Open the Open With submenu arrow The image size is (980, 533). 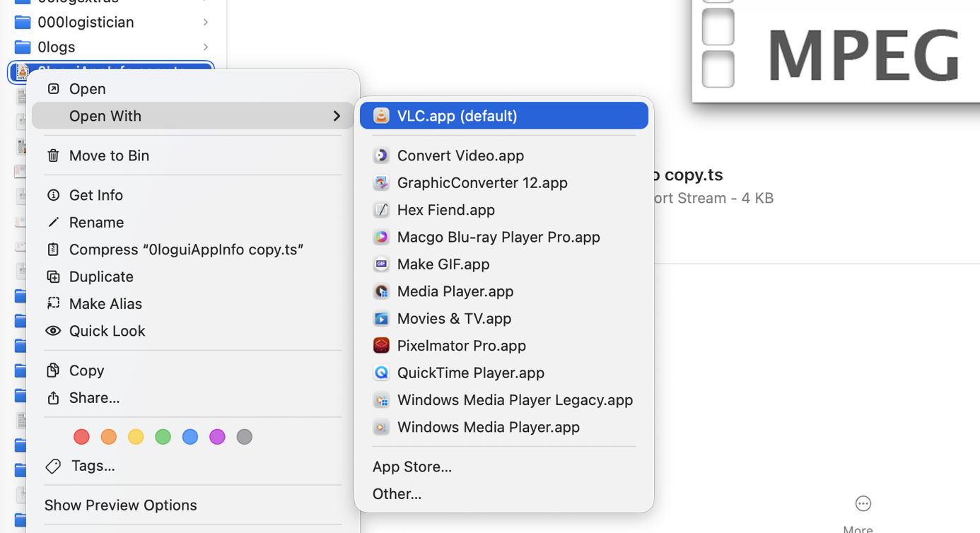[337, 116]
